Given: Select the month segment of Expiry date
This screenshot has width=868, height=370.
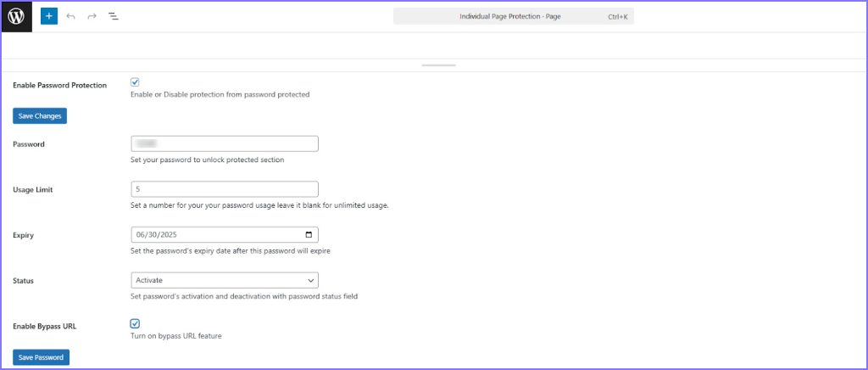Looking at the screenshot, I should coord(141,235).
